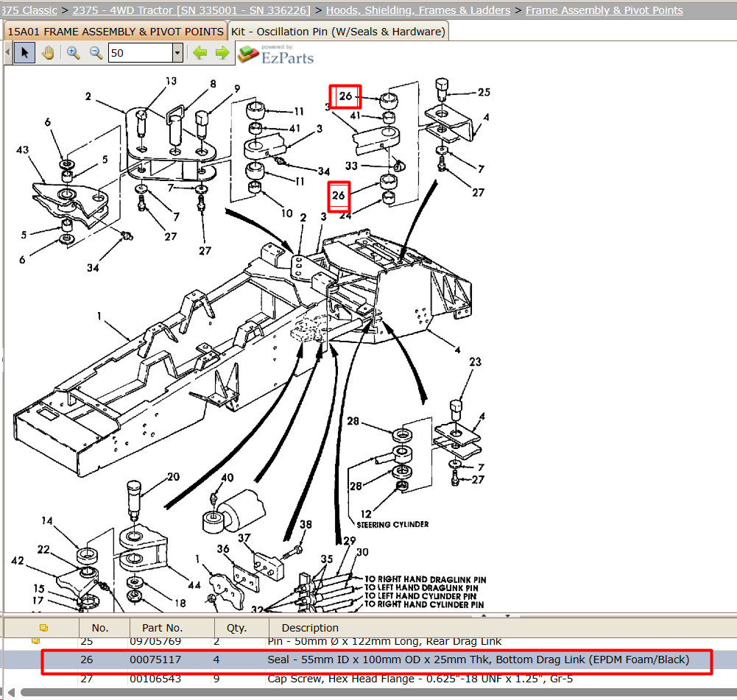The image size is (737, 700).
Task: Click the splitter up arrow above table
Action: [x=484, y=615]
